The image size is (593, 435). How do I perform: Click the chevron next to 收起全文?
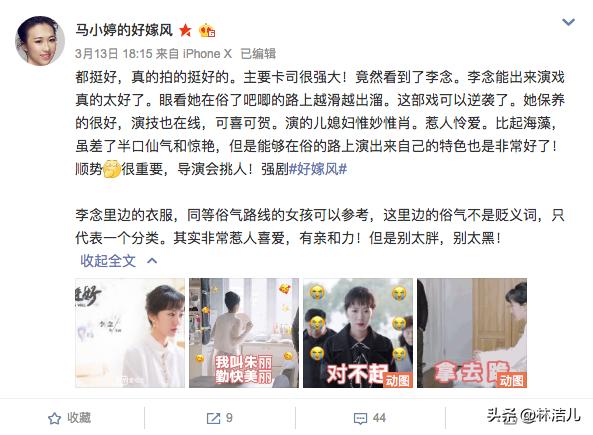click(152, 261)
